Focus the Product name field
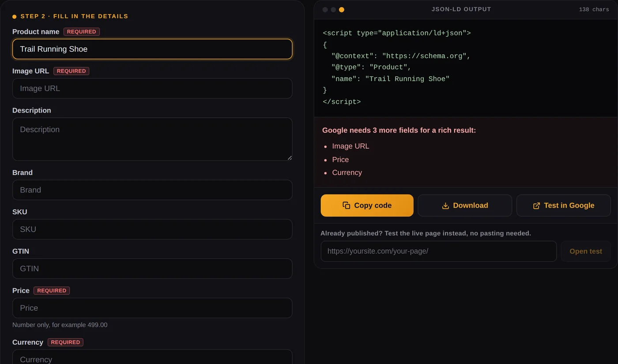618x364 pixels. 152,49
